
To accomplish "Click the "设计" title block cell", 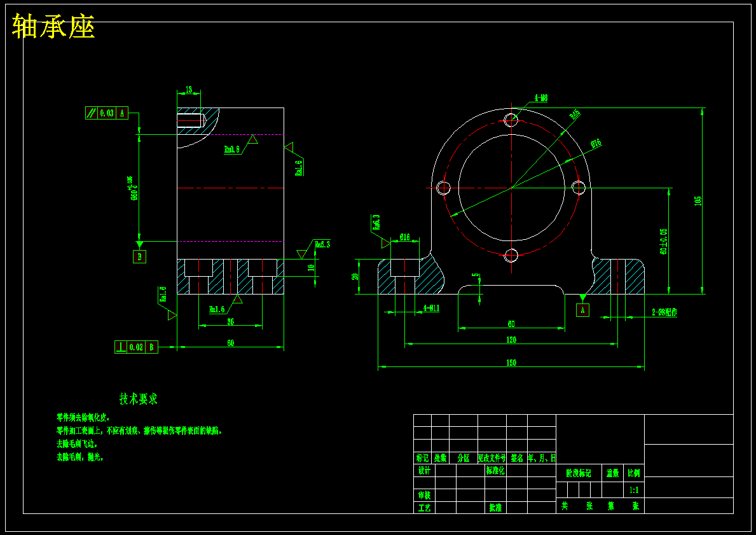I will [424, 471].
